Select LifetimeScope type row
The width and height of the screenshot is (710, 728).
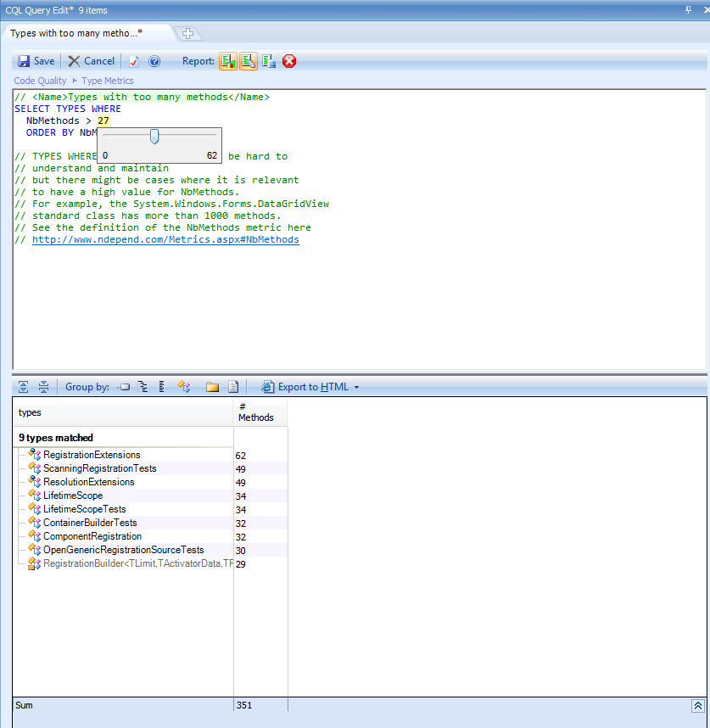click(x=150, y=496)
